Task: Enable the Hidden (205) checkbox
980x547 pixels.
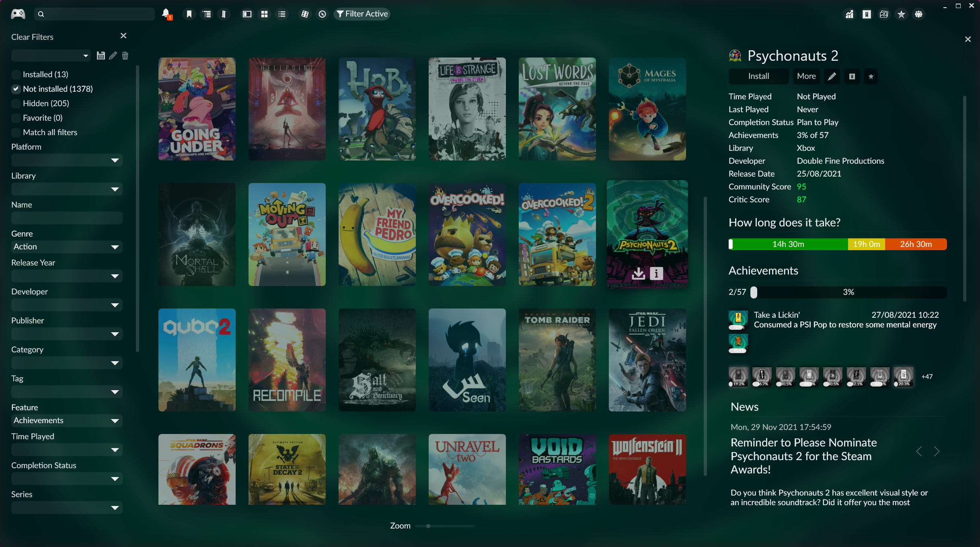Action: (x=16, y=103)
